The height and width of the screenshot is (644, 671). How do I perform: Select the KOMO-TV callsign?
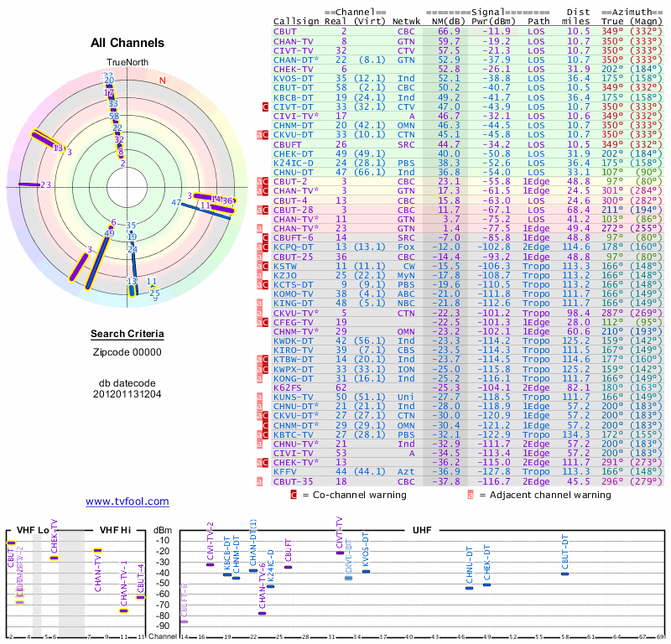(x=294, y=294)
